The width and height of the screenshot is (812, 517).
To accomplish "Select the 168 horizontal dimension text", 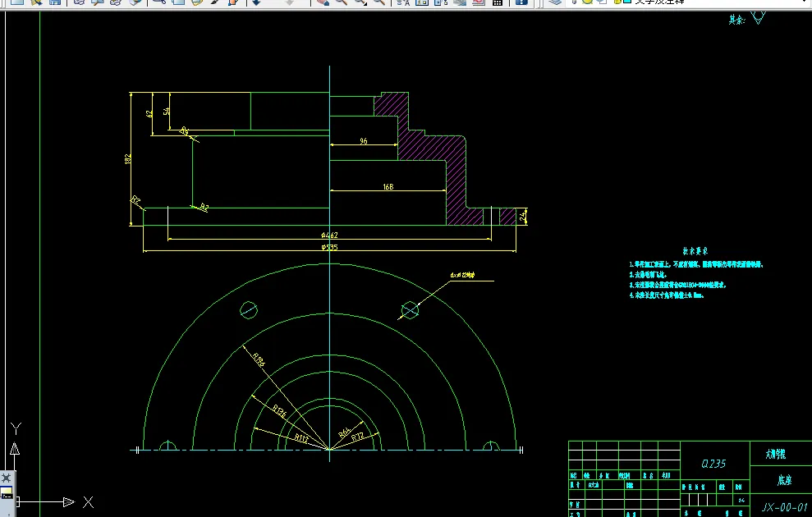I will click(x=388, y=186).
